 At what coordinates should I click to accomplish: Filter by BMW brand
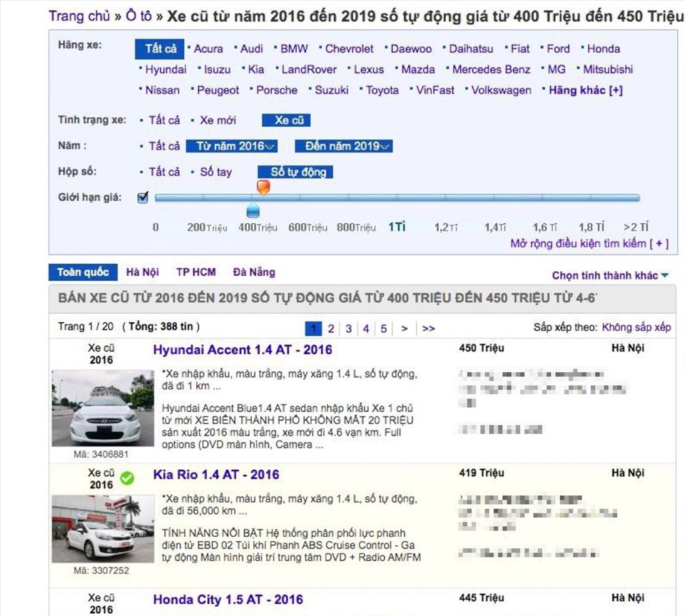tap(294, 49)
